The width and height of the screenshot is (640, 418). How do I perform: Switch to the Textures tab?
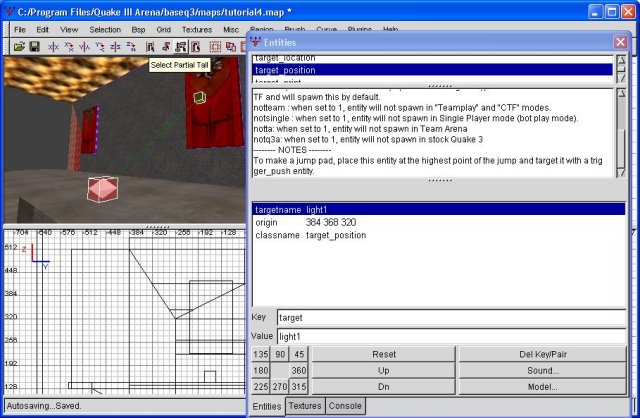305,406
